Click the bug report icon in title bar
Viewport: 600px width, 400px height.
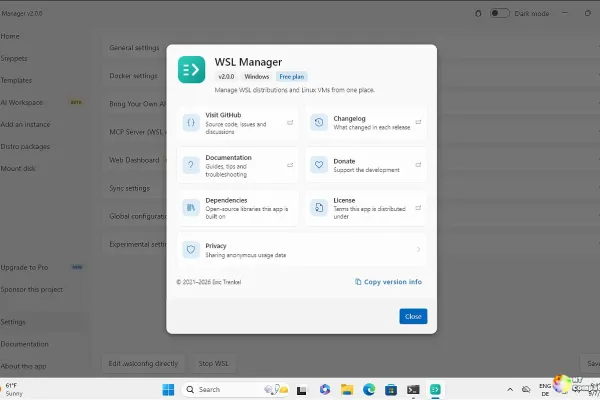478,13
